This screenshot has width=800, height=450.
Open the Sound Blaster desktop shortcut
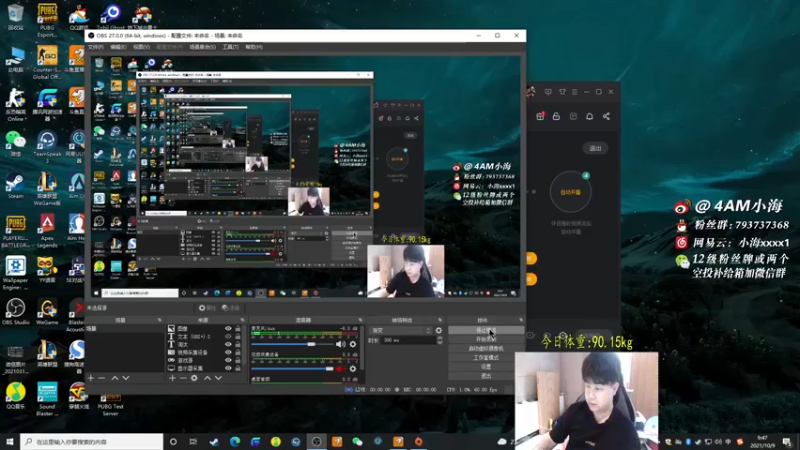47,399
